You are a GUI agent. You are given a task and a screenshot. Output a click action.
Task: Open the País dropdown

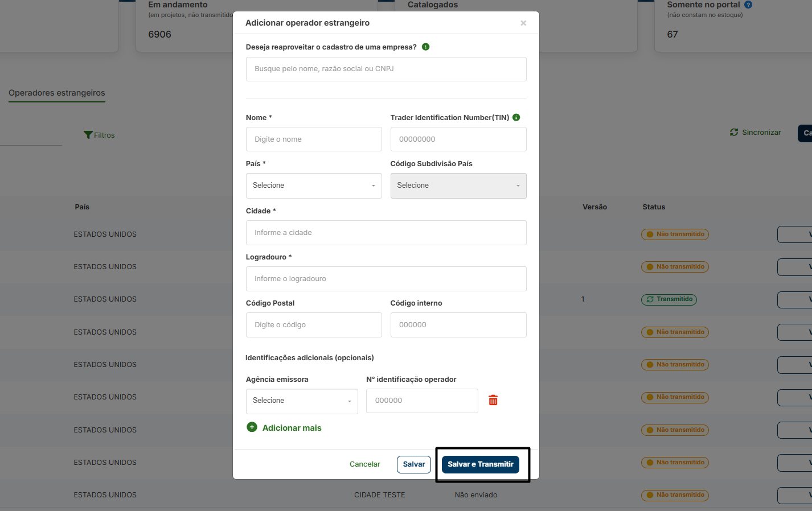314,186
